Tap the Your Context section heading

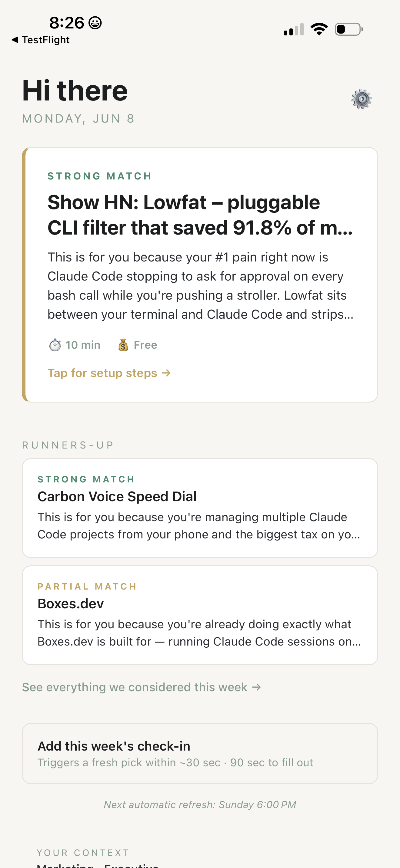83,853
